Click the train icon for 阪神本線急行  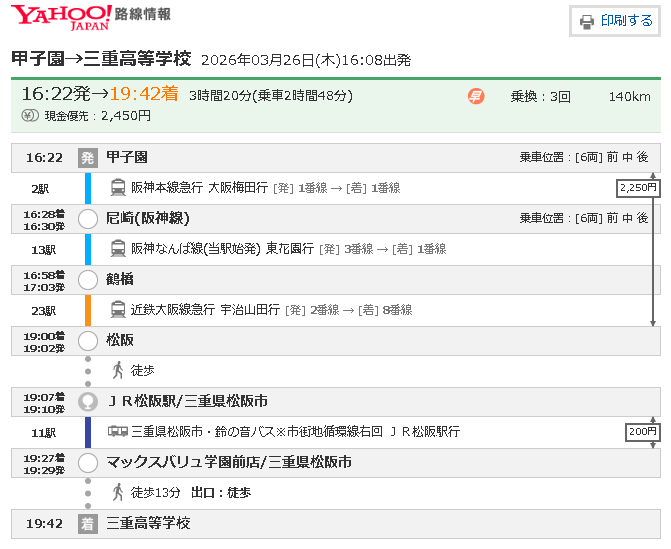tap(118, 187)
